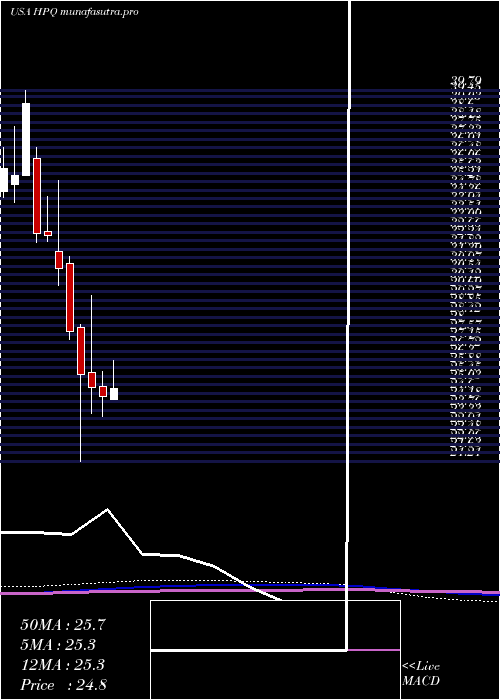
Task: Select the '5MA : 25.3' readout
Action: click(59, 645)
